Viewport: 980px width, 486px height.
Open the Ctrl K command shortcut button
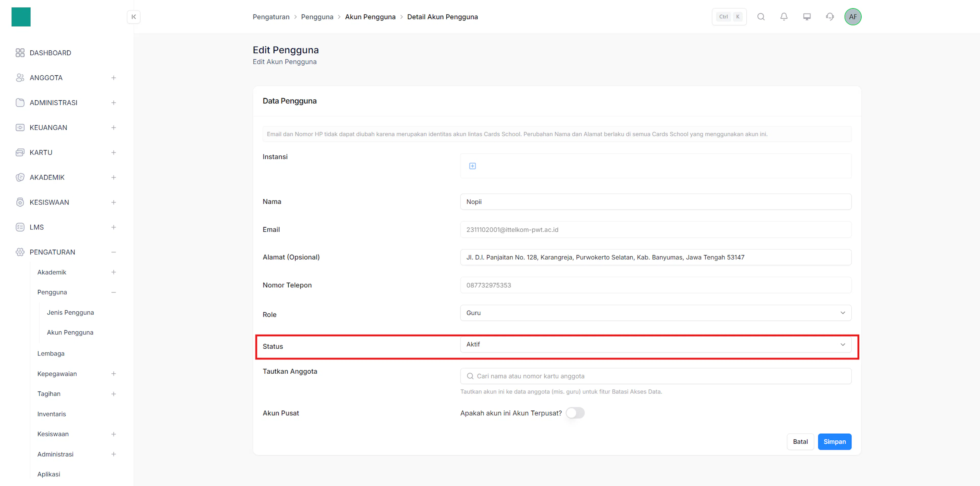(x=729, y=17)
